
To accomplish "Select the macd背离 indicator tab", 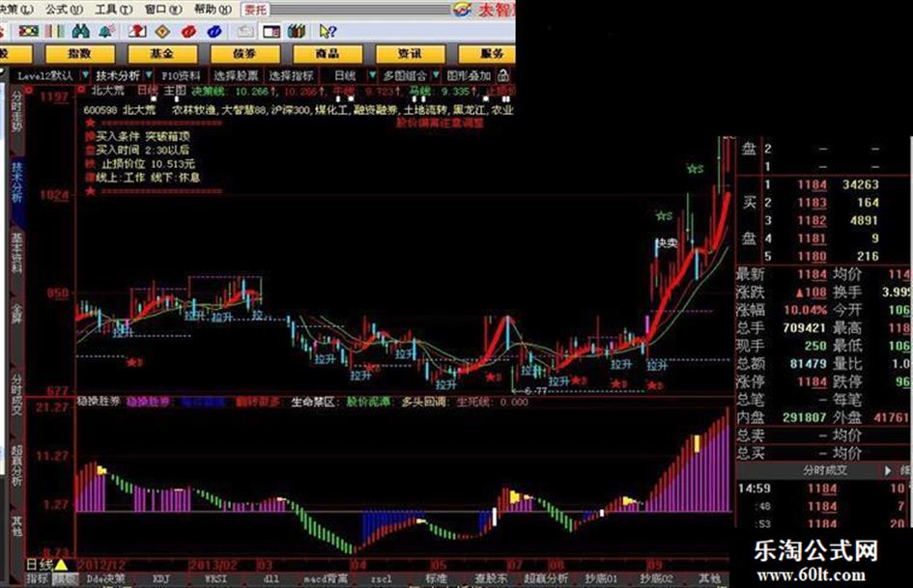I will click(326, 578).
